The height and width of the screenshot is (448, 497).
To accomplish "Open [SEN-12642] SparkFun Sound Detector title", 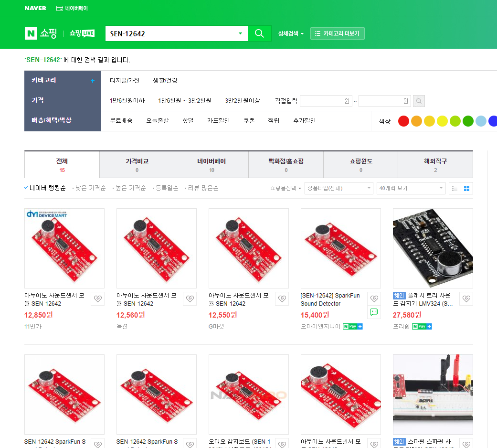I will (x=330, y=299).
